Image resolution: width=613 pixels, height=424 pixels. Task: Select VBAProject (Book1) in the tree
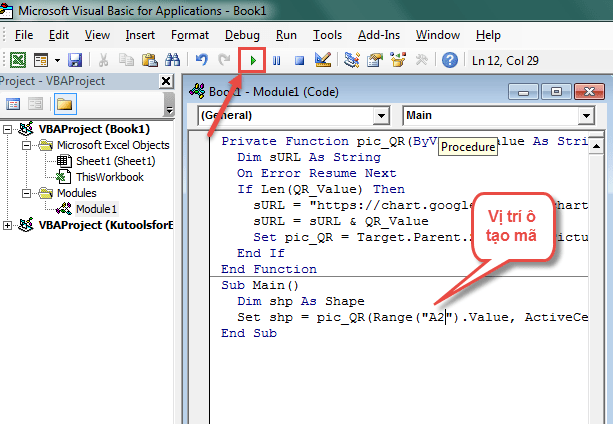pyautogui.click(x=94, y=129)
